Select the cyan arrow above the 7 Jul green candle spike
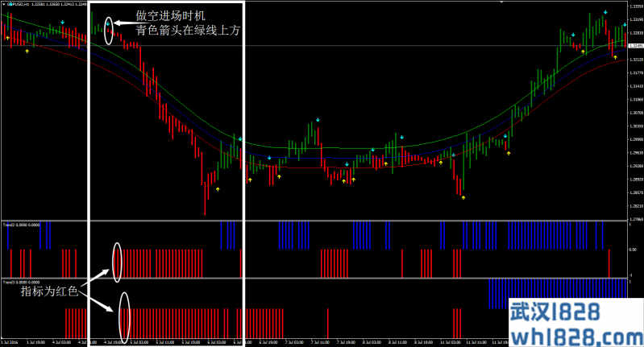The image size is (644, 347). coord(318,119)
